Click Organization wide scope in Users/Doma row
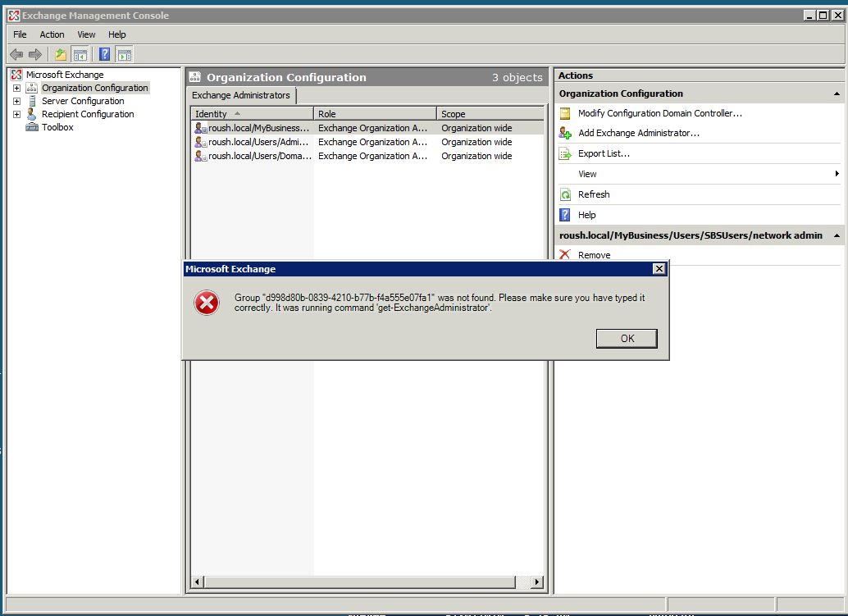848x616 pixels. 476,157
